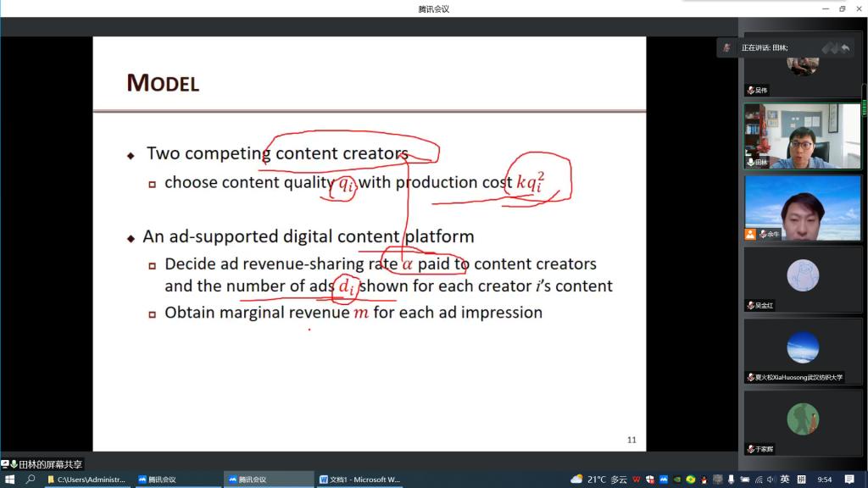Select 夏火松XiaHuosong participant tile
Viewport: 868px width, 488px height.
pyautogui.click(x=802, y=352)
